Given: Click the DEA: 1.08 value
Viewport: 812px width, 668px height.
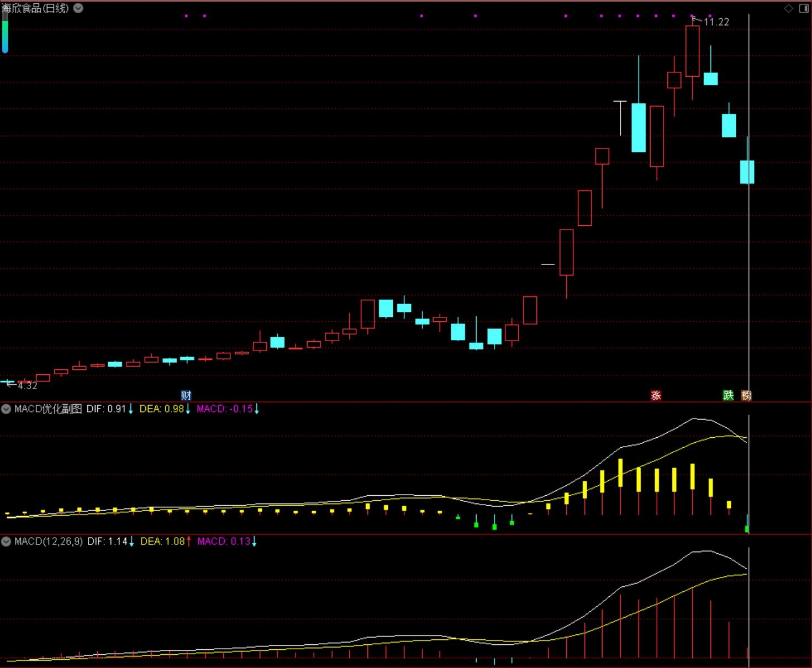Looking at the screenshot, I should [163, 542].
